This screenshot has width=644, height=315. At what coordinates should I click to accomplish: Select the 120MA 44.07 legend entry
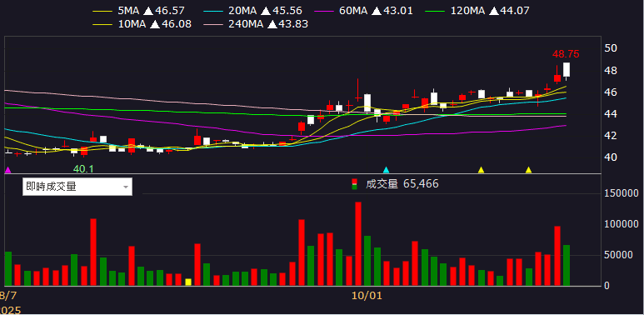[x=477, y=10]
